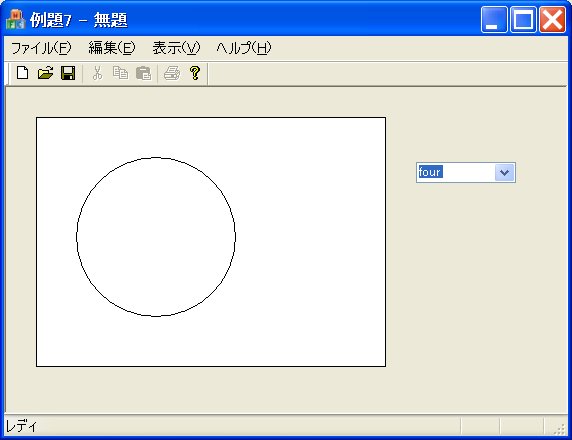
Task: Open Help with the question mark icon
Action: point(195,73)
